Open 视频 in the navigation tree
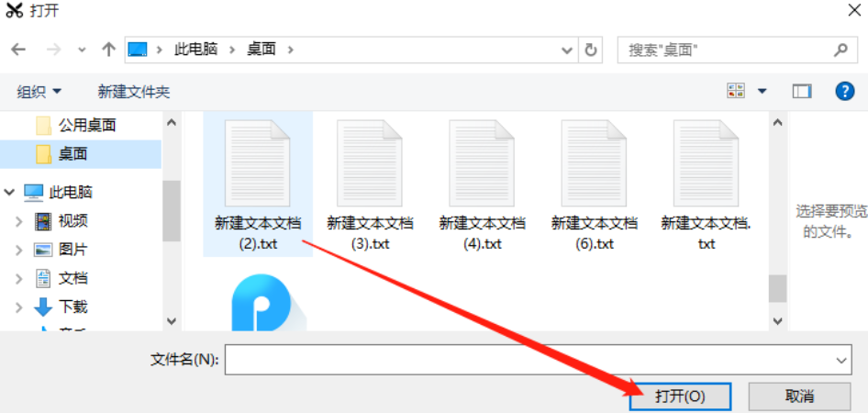 click(x=73, y=221)
